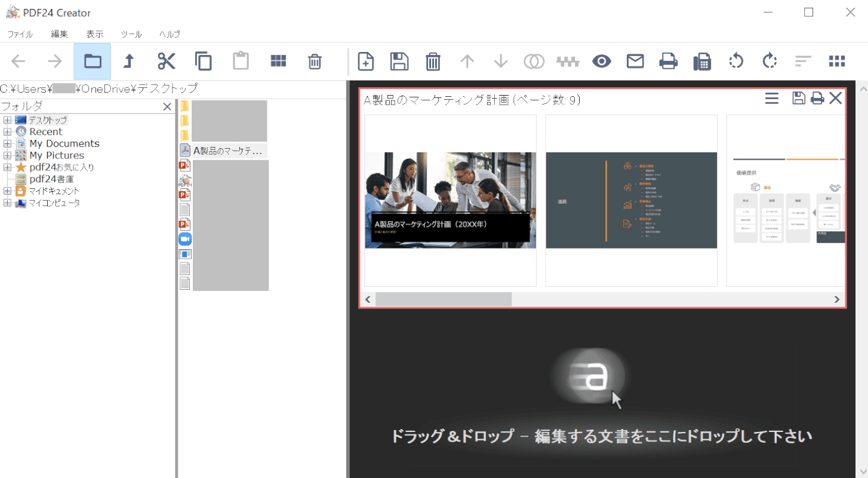Select マイコンピュータ in folder tree
This screenshot has height=478, width=868.
tap(54, 203)
